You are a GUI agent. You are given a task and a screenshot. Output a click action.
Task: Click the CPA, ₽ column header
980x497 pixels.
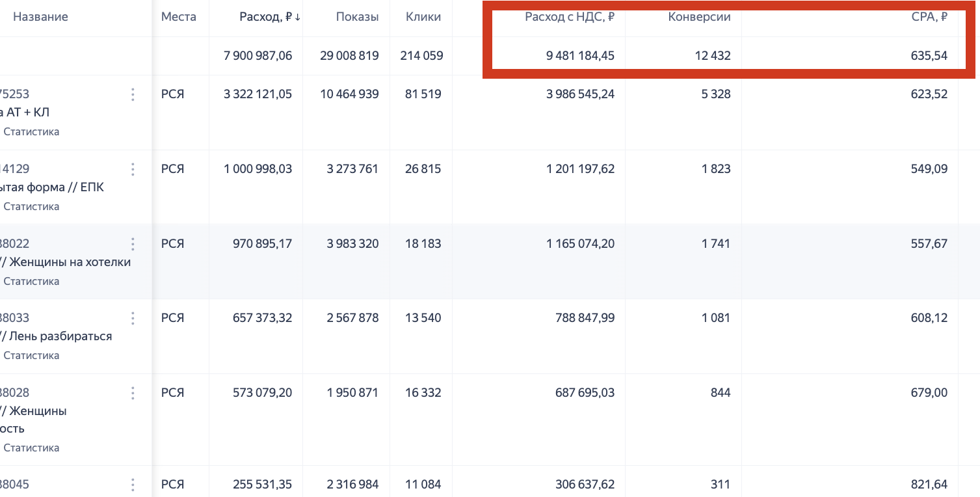coord(929,18)
